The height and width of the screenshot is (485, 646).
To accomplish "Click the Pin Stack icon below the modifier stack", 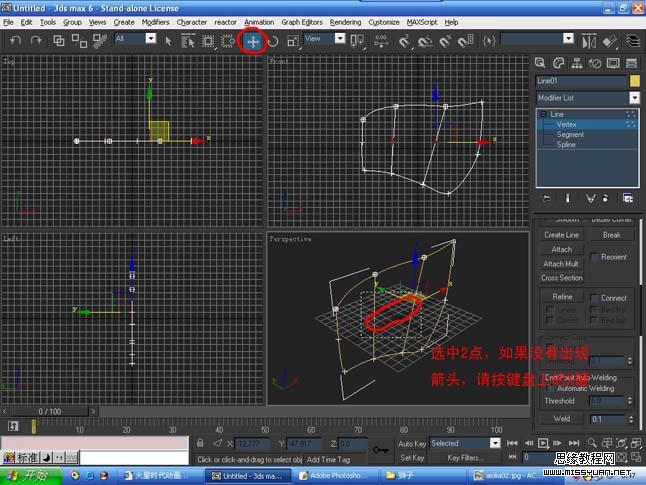I will coord(547,199).
